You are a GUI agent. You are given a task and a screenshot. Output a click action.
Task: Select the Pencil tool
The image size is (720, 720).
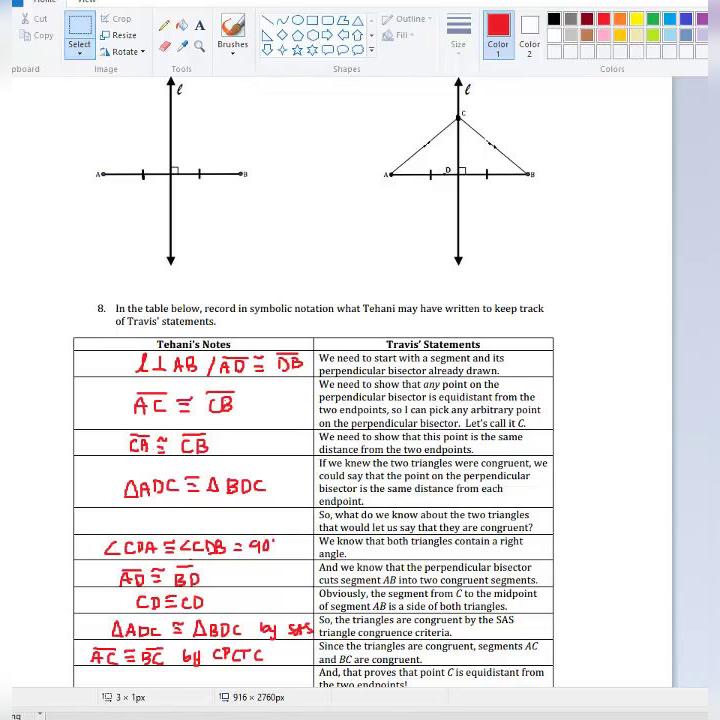tap(164, 25)
